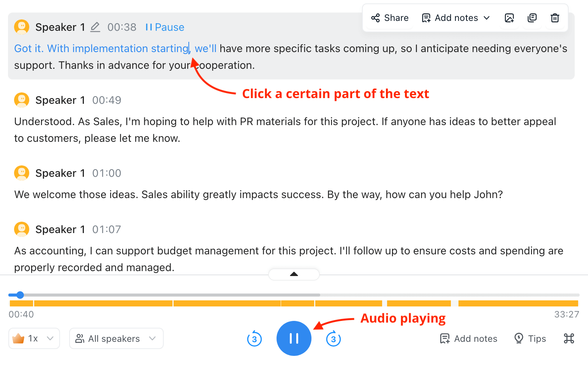
Task: Click the Share icon
Action: click(x=376, y=17)
